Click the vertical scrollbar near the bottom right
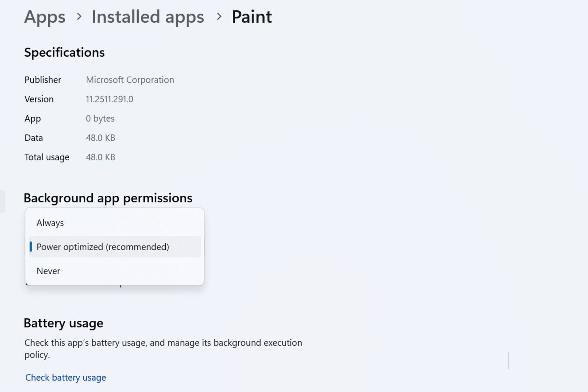This screenshot has height=392, width=588. (509, 361)
